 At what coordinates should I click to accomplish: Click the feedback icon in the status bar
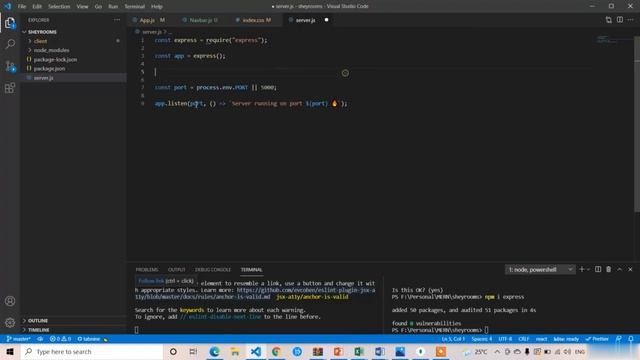619,339
